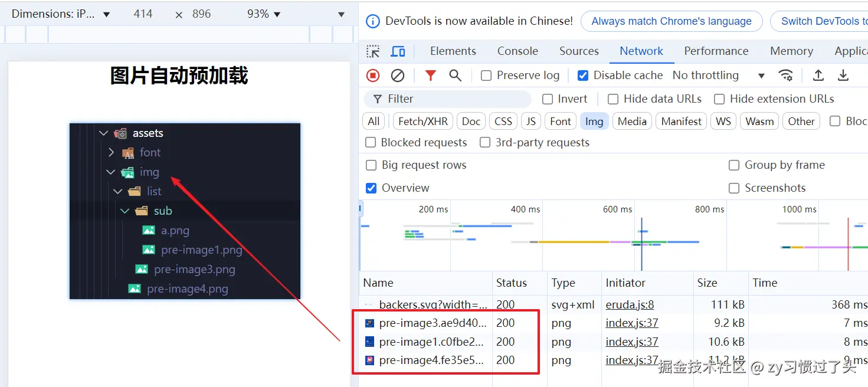Toggle the device toolbar icon
The image size is (868, 387).
(x=398, y=51)
